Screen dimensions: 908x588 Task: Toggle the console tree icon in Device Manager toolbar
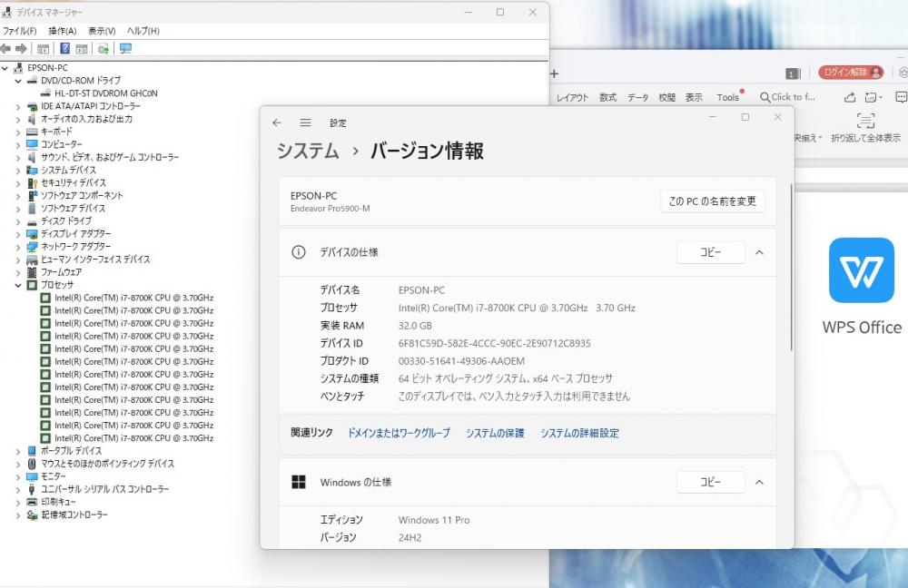pyautogui.click(x=43, y=49)
